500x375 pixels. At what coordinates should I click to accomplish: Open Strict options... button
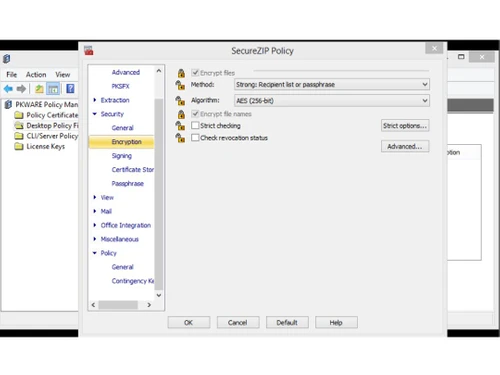click(x=405, y=126)
